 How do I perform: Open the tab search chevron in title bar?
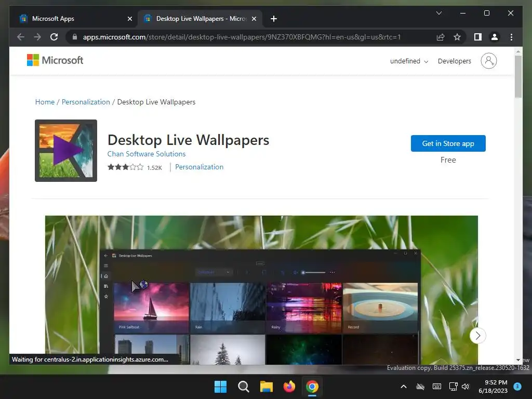click(438, 13)
